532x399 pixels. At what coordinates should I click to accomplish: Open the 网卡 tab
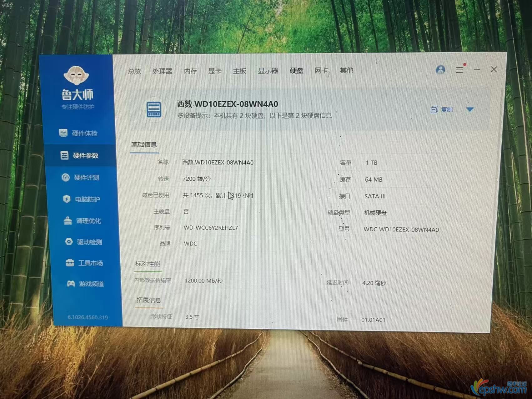pos(321,71)
